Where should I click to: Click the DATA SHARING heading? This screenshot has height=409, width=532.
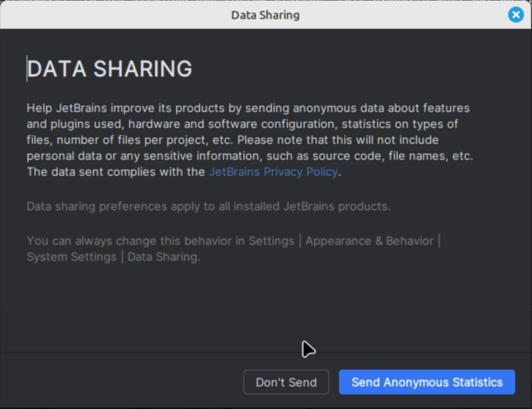[110, 69]
